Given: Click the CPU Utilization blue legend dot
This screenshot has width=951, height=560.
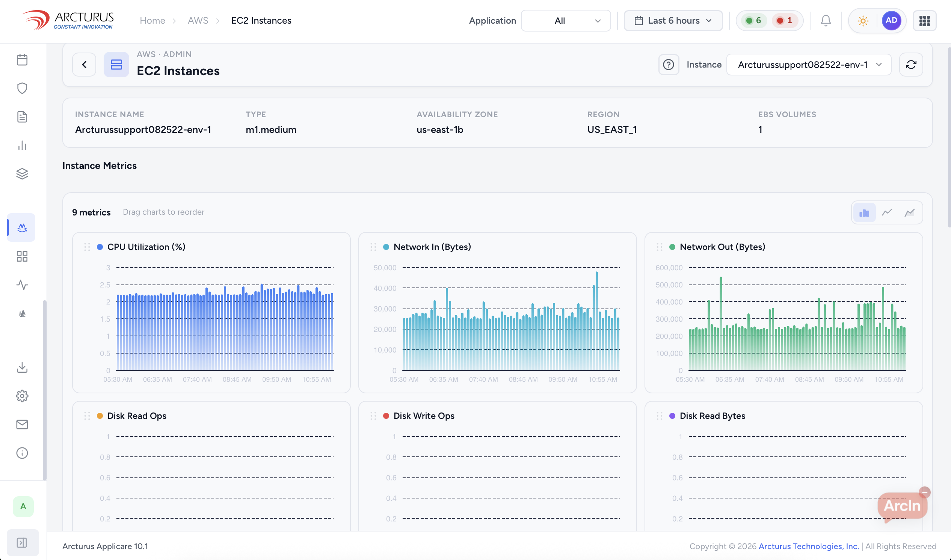Looking at the screenshot, I should (x=100, y=247).
